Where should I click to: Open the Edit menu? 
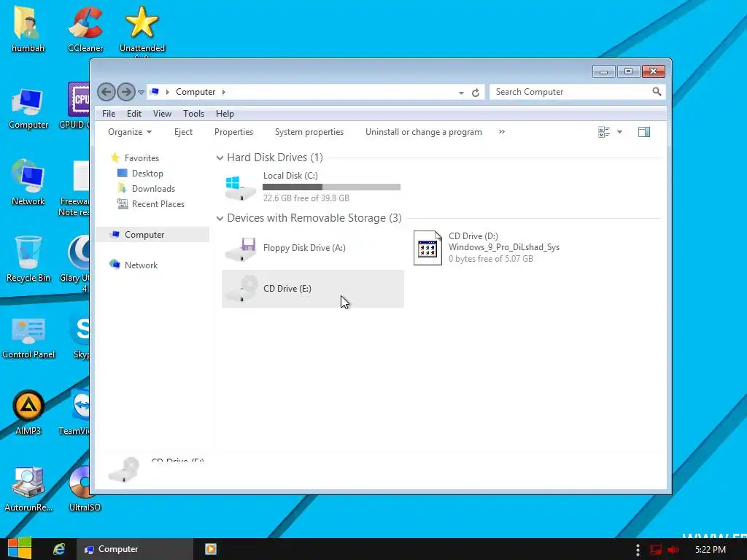pyautogui.click(x=134, y=113)
